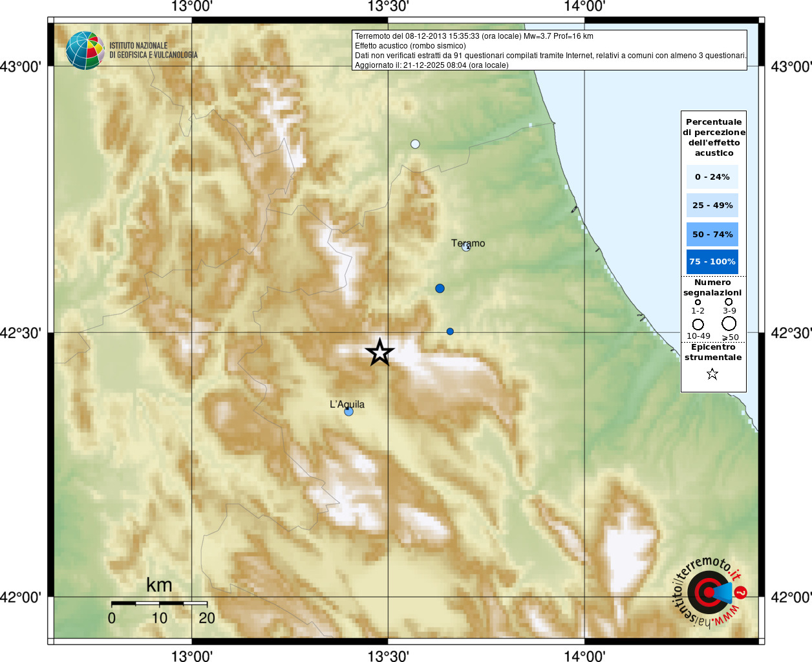812x662 pixels.
Task: Click the small dark blue dot near 42°30'
Action: click(x=450, y=332)
